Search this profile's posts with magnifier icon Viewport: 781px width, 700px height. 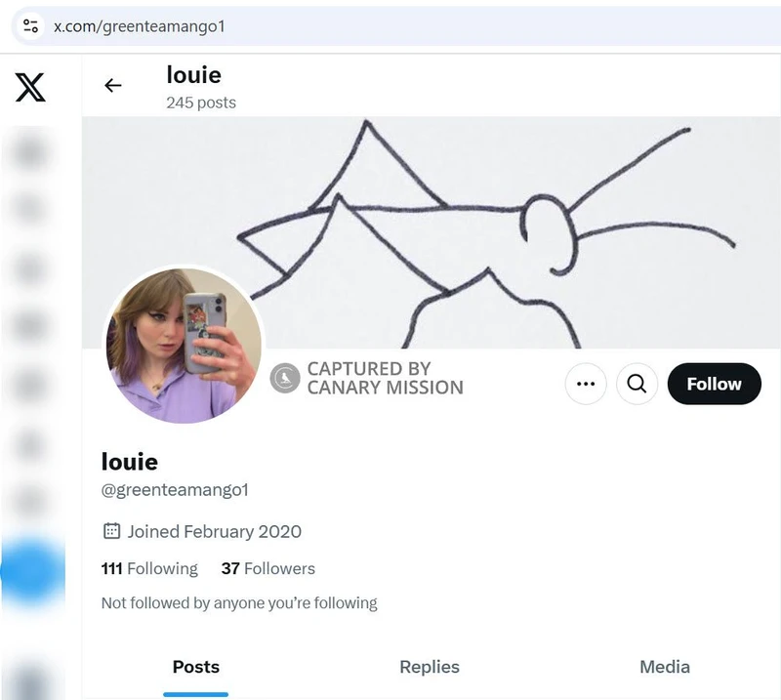637,384
